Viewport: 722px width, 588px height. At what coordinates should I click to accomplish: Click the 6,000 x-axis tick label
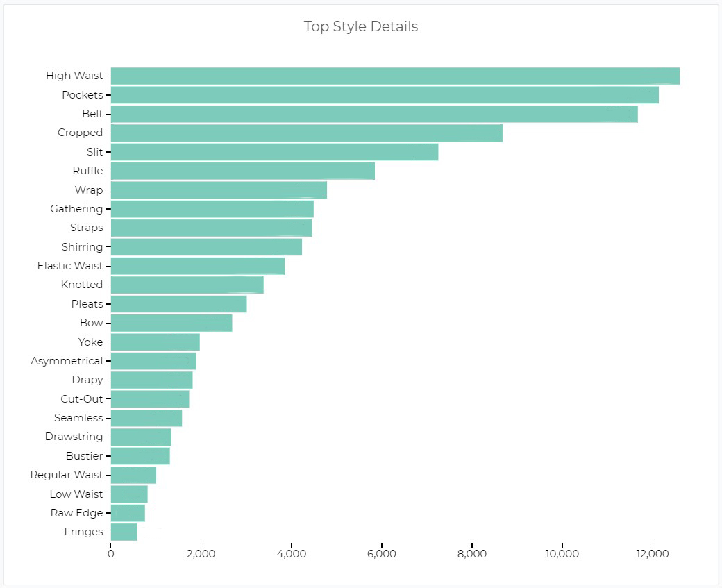coord(381,555)
